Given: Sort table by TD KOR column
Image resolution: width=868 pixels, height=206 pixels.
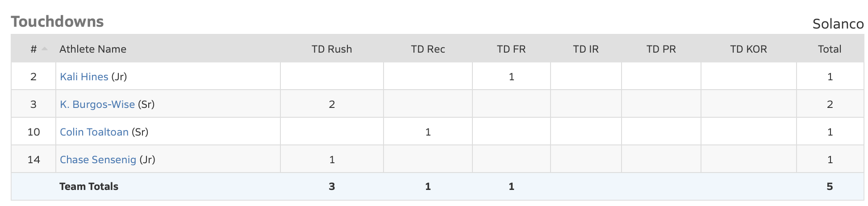Looking at the screenshot, I should [748, 49].
